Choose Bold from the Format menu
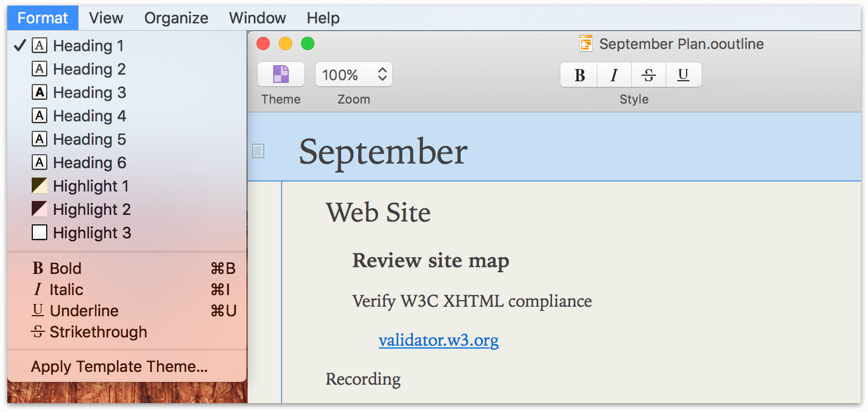 [x=127, y=268]
